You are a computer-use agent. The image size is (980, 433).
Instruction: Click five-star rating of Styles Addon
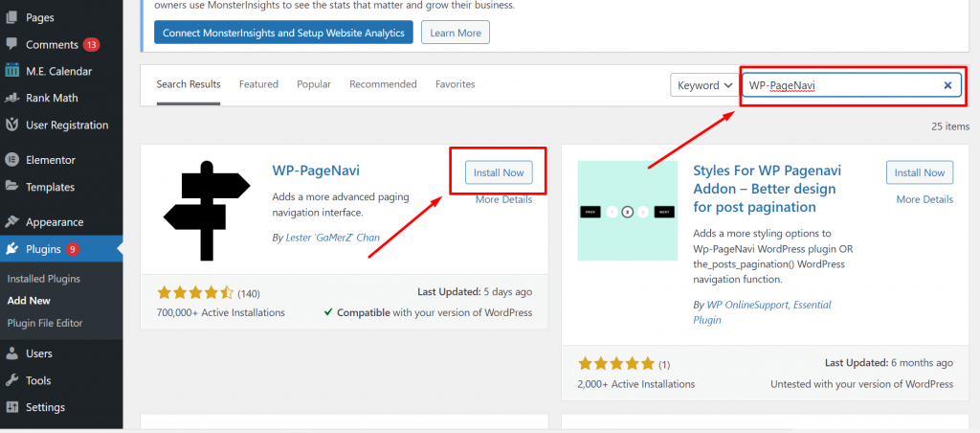pos(616,363)
